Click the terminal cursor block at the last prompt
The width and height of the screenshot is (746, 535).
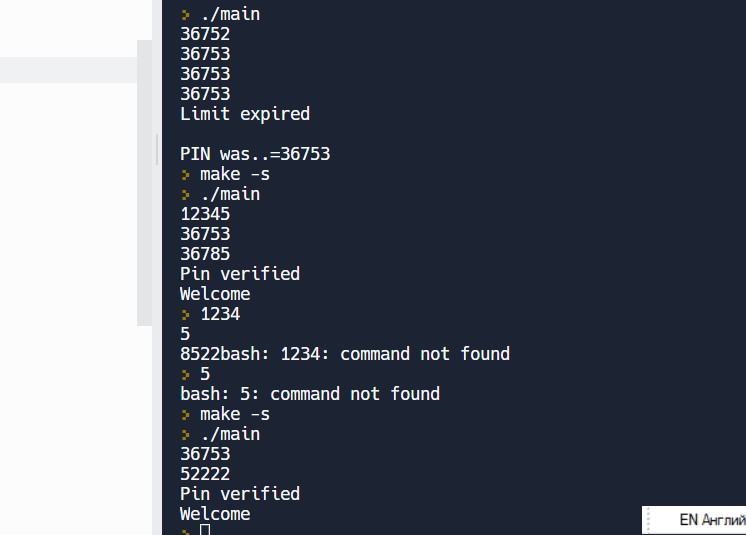click(x=205, y=531)
